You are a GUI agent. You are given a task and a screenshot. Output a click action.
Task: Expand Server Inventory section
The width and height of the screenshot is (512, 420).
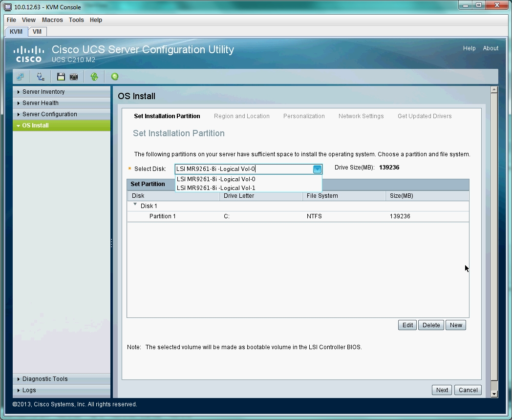62,92
